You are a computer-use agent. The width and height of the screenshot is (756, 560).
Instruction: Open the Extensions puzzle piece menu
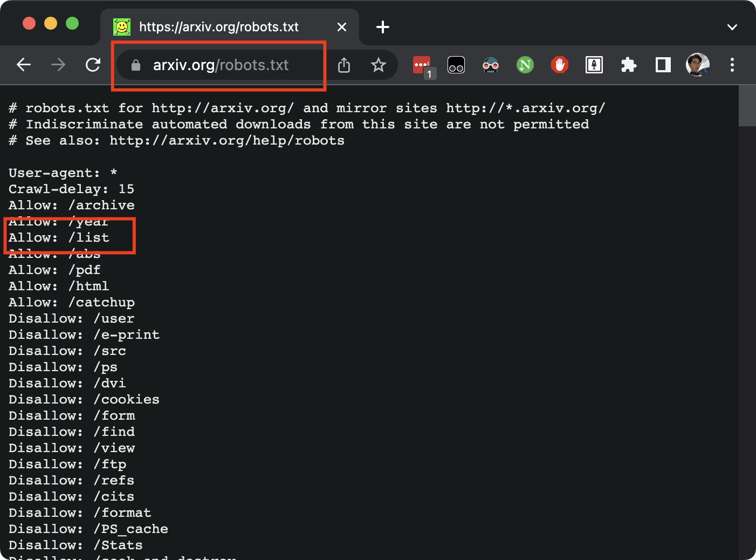point(629,65)
